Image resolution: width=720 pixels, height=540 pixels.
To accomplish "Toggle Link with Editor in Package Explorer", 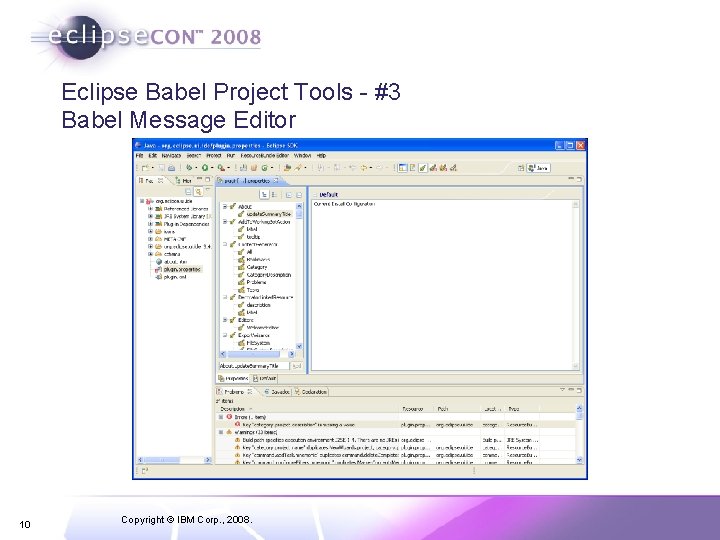I will (198, 191).
